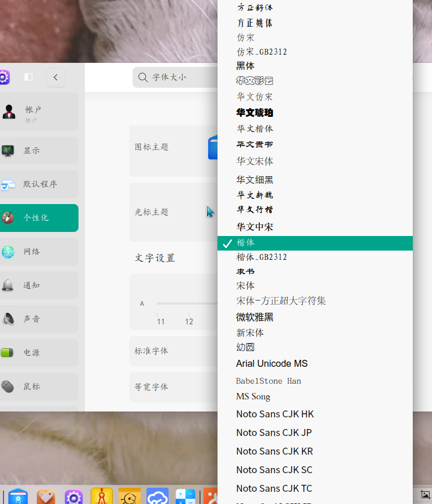Open the purple gear settings dock icon

pos(74,496)
